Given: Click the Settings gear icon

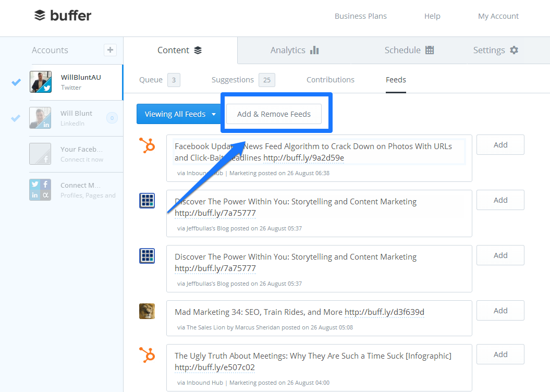Looking at the screenshot, I should pyautogui.click(x=514, y=50).
